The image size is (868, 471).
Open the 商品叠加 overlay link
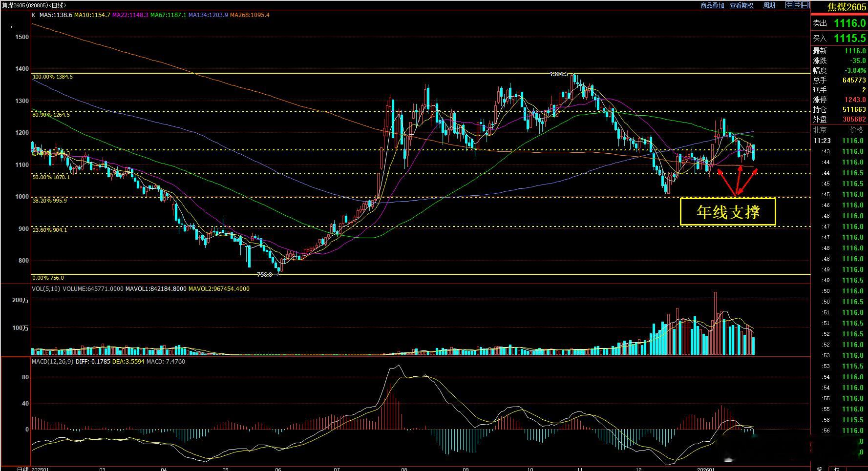tap(712, 5)
